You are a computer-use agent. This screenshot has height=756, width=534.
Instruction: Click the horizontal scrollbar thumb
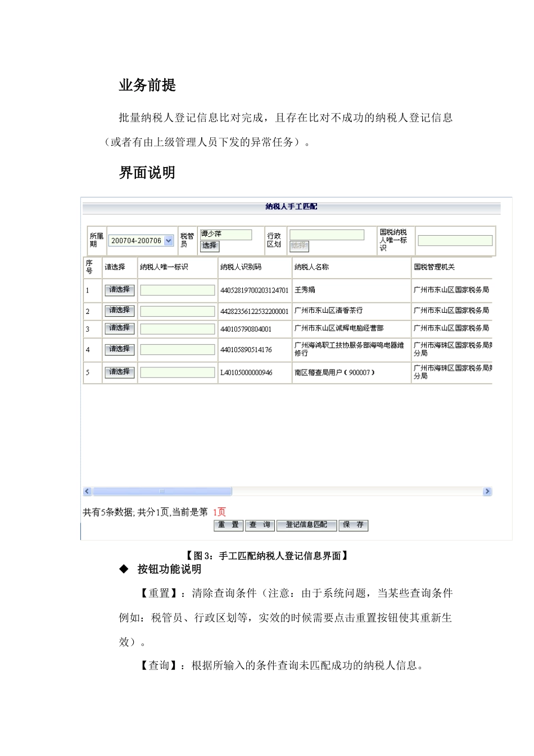[162, 491]
